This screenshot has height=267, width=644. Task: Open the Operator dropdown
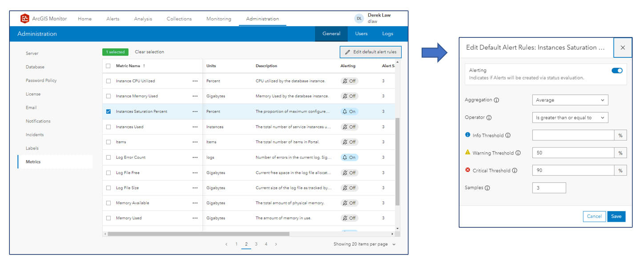pos(570,118)
